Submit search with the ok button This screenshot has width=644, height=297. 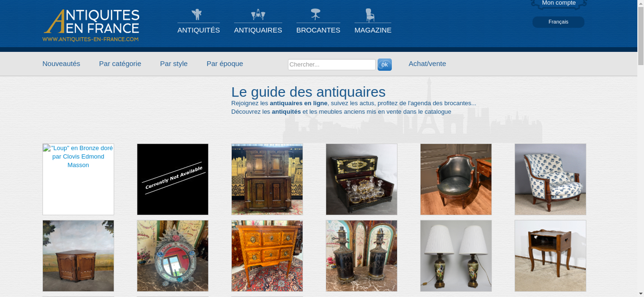384,65
